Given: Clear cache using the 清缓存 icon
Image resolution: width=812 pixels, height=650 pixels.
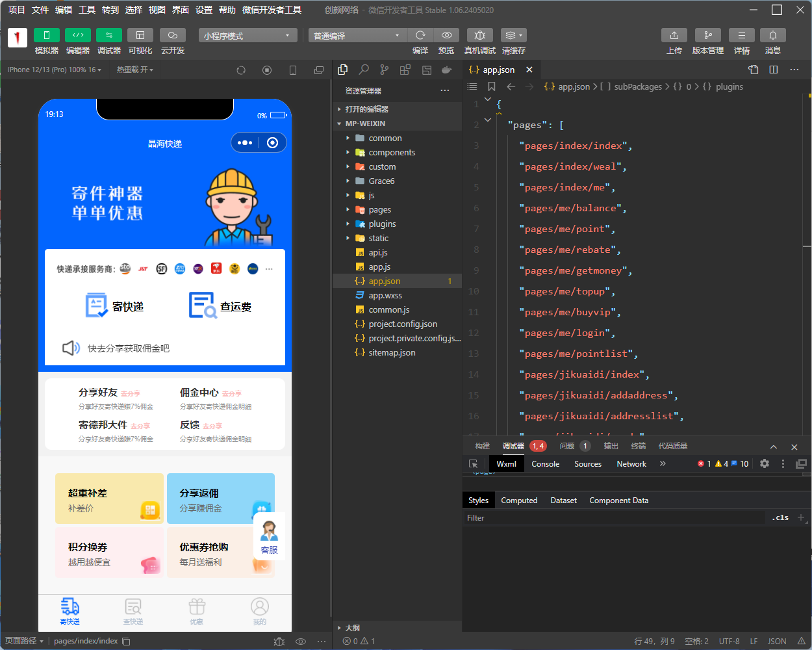Looking at the screenshot, I should pyautogui.click(x=513, y=35).
